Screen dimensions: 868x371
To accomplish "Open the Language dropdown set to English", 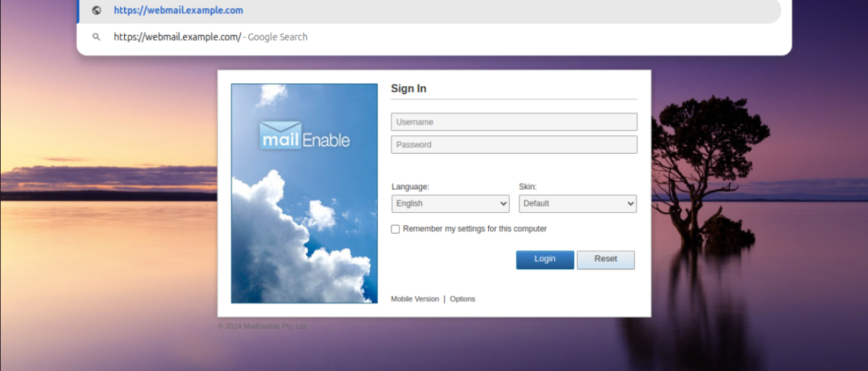I will 450,203.
